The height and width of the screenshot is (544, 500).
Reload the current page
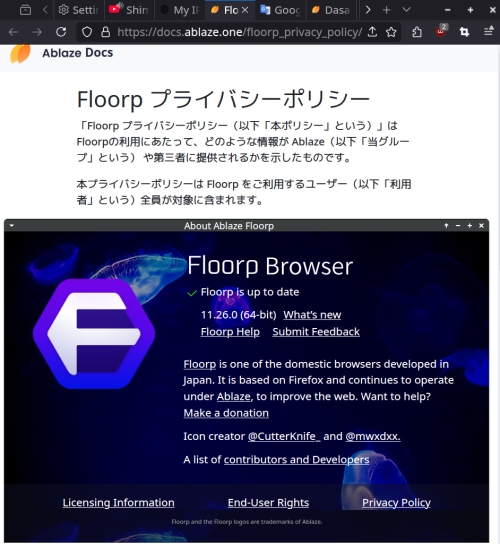[x=61, y=32]
